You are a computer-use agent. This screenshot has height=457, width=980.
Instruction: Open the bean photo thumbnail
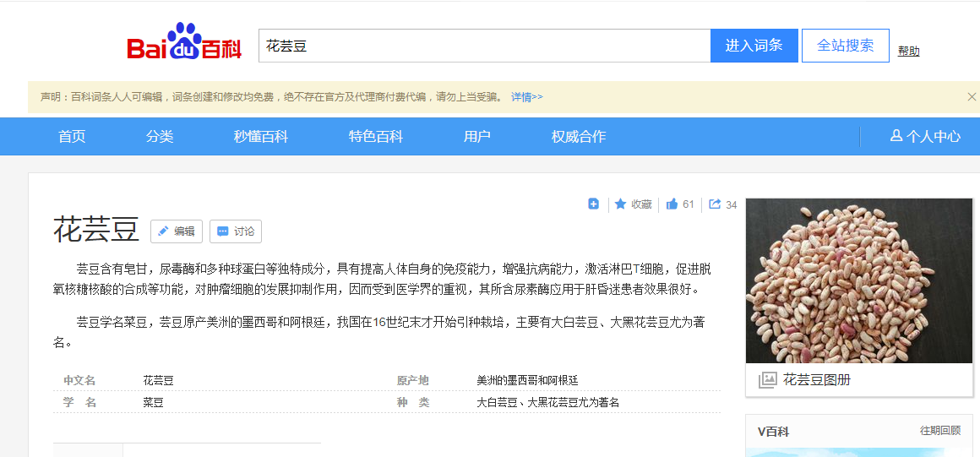[858, 280]
